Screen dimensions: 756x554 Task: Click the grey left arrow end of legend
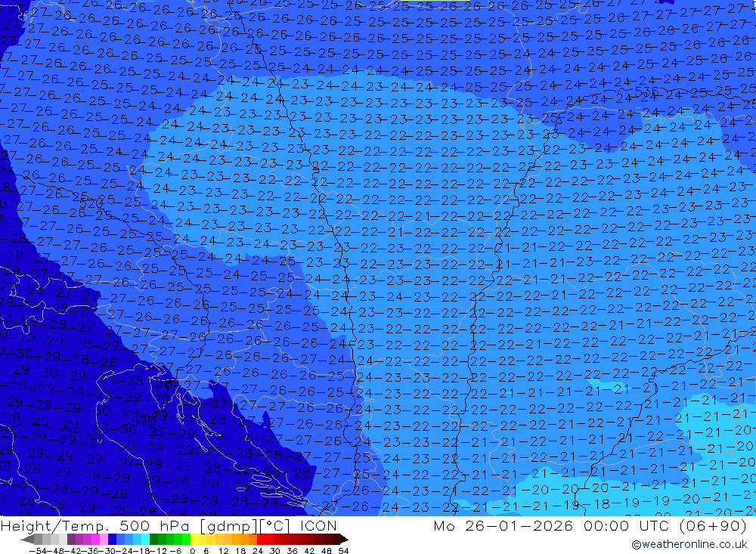click(28, 539)
